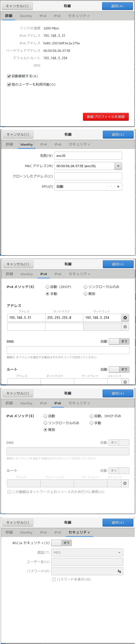The height and width of the screenshot is (644, 136).
Task: Remove the 193.168.3.31 address row
Action: click(125, 317)
